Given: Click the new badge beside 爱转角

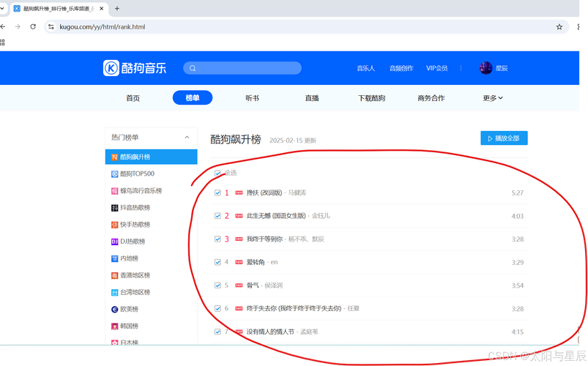Looking at the screenshot, I should (x=239, y=262).
